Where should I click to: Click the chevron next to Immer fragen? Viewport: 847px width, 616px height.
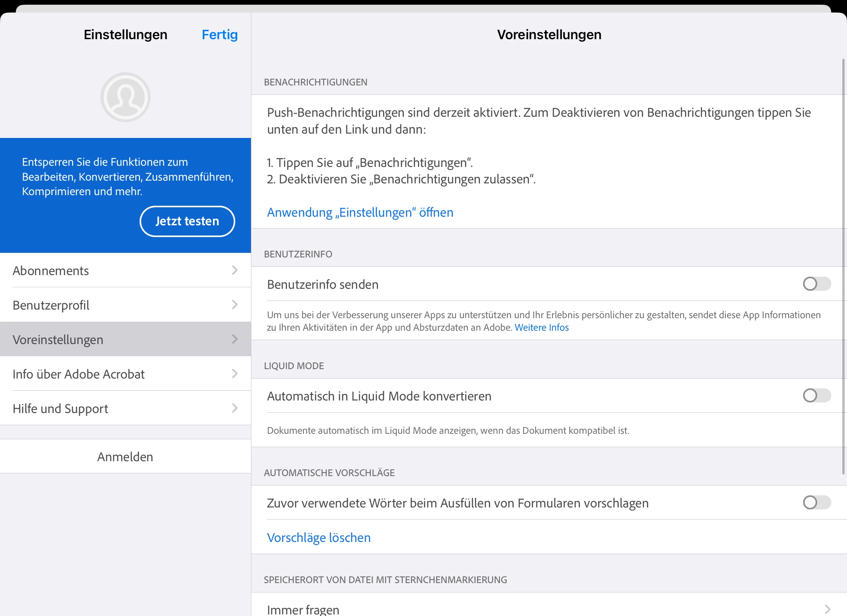click(827, 609)
